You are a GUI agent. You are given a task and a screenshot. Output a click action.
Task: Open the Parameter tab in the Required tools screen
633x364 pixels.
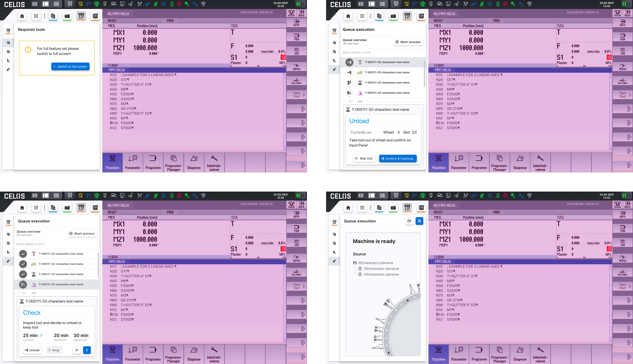pyautogui.click(x=133, y=163)
